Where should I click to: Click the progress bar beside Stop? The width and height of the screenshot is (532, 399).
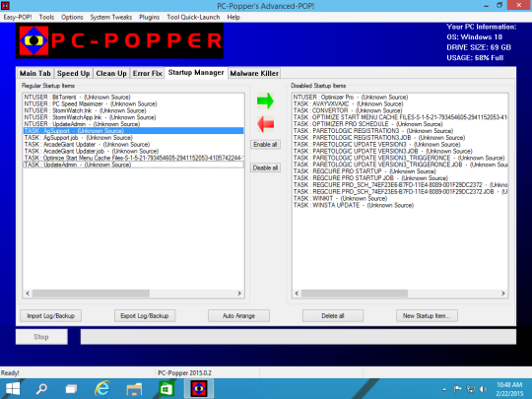tap(299, 337)
